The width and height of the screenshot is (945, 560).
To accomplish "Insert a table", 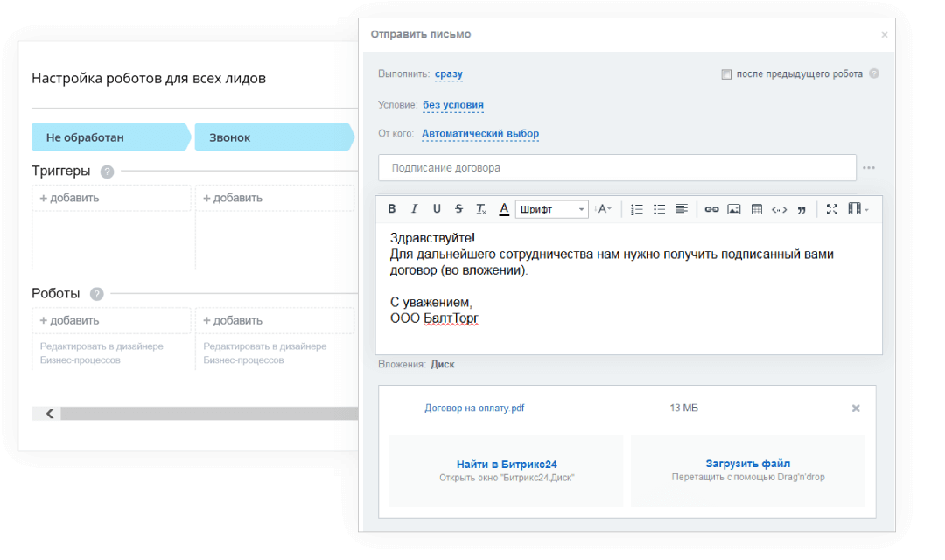I will coord(756,209).
